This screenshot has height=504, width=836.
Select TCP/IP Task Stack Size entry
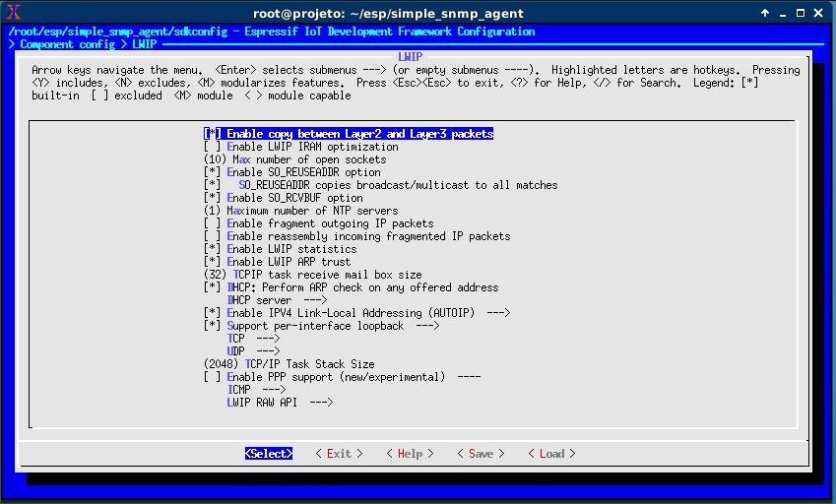point(289,364)
